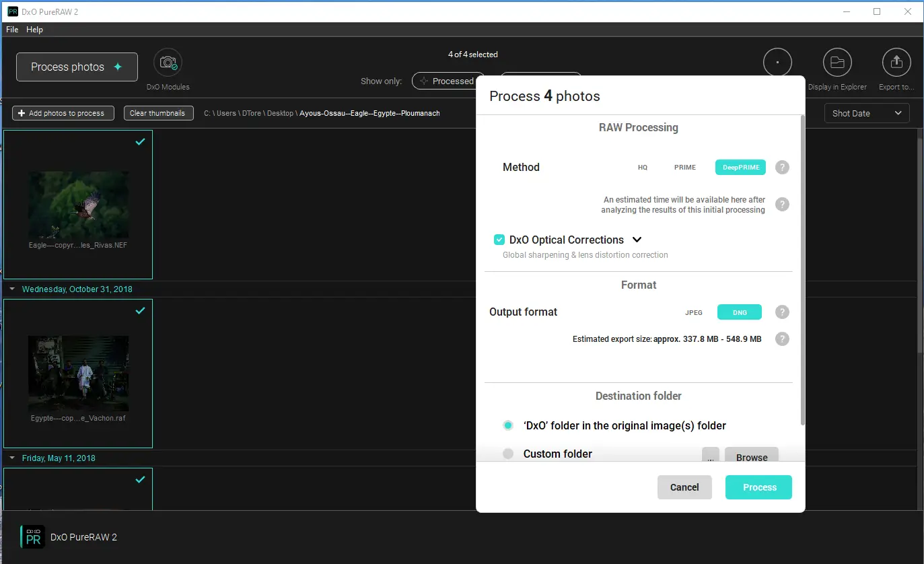Click the Process photos button
The width and height of the screenshot is (924, 564).
[77, 67]
